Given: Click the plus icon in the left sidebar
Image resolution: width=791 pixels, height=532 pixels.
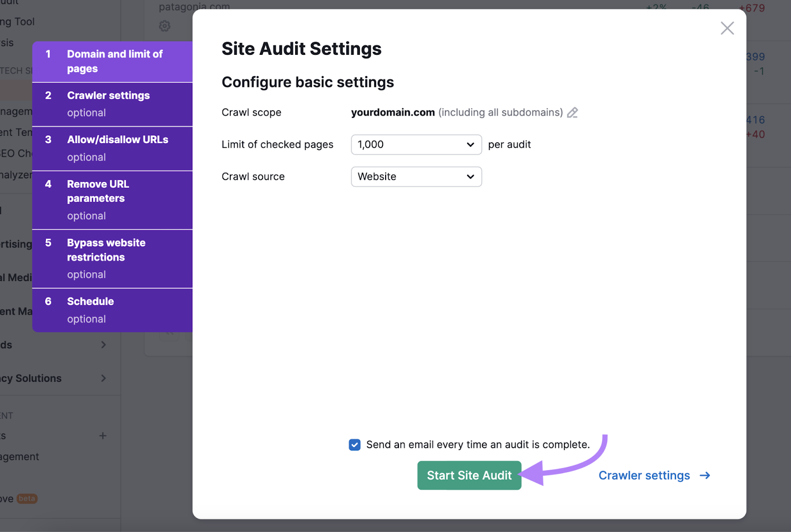Looking at the screenshot, I should [x=103, y=436].
